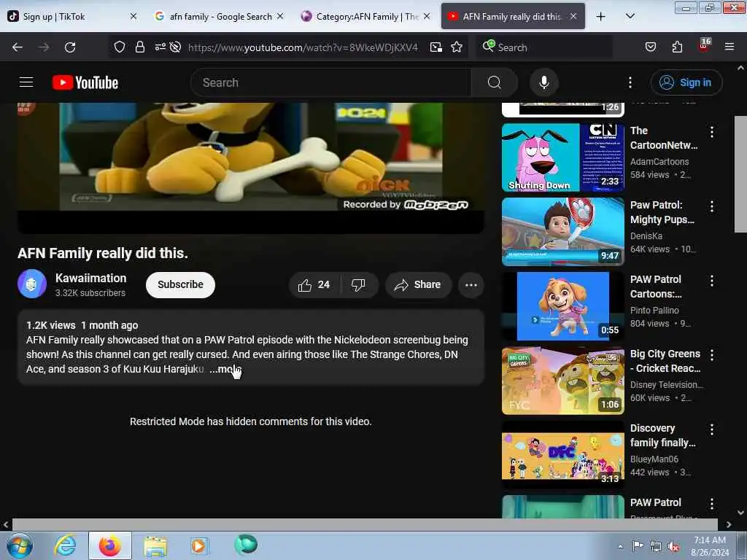Viewport: 747px width, 560px height.
Task: Open YouTube settings three-dot menu in header
Action: click(x=630, y=82)
